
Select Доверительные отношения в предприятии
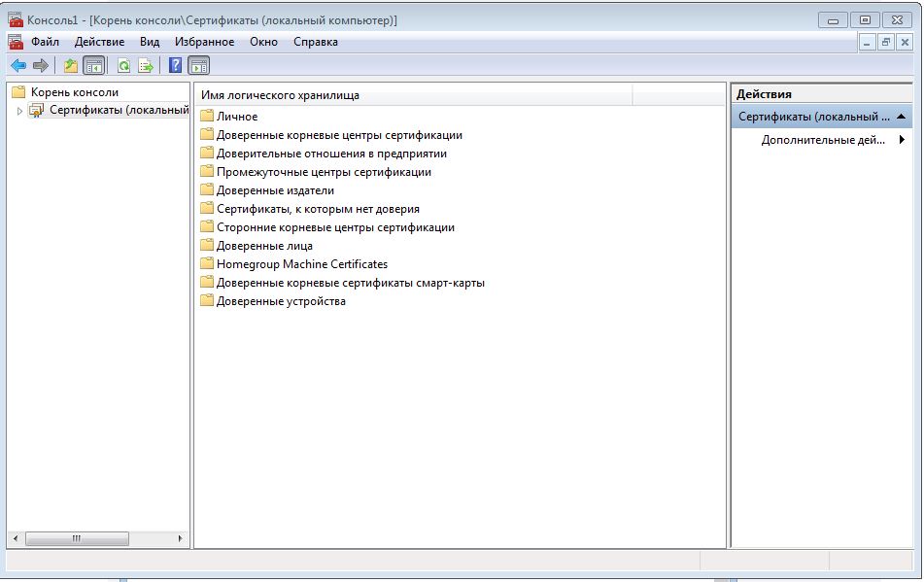pyautogui.click(x=331, y=154)
